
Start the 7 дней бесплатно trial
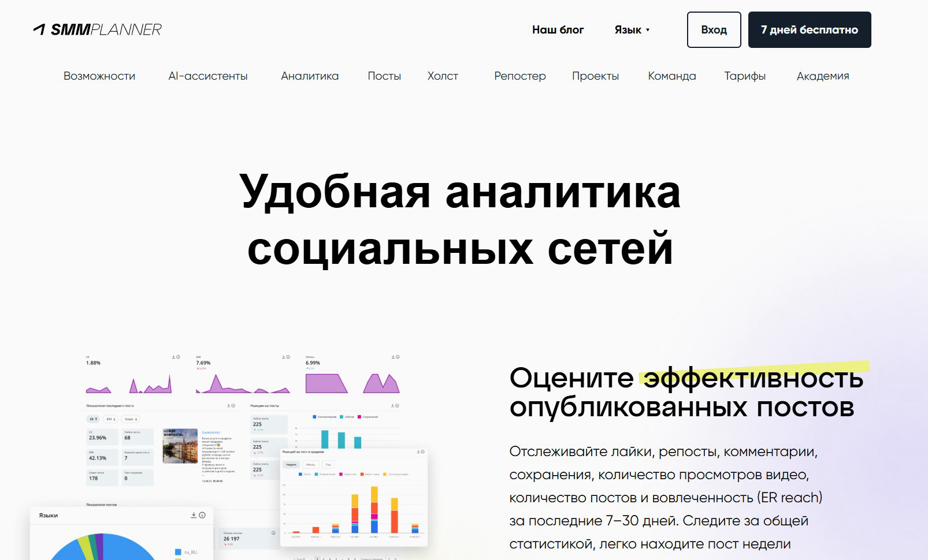tap(810, 29)
